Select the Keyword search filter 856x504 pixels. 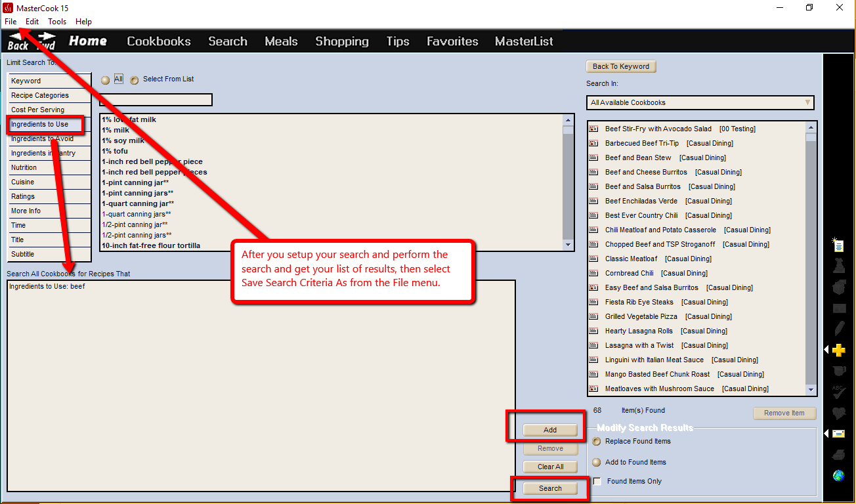pyautogui.click(x=49, y=81)
